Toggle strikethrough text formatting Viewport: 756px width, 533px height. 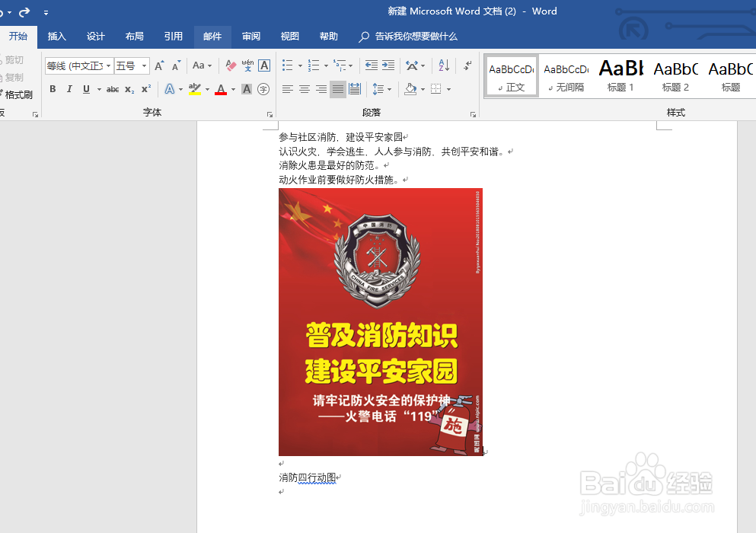113,89
